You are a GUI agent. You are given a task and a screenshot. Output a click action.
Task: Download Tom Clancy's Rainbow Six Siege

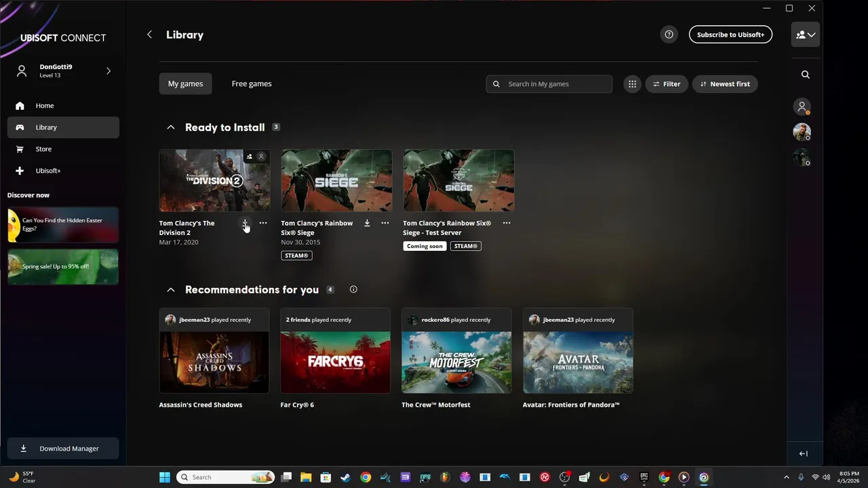[367, 223]
